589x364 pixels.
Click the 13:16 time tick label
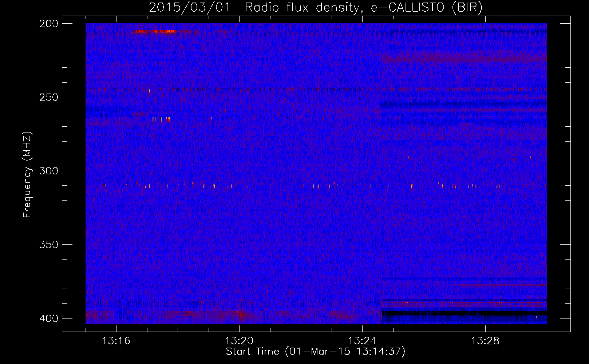(116, 341)
